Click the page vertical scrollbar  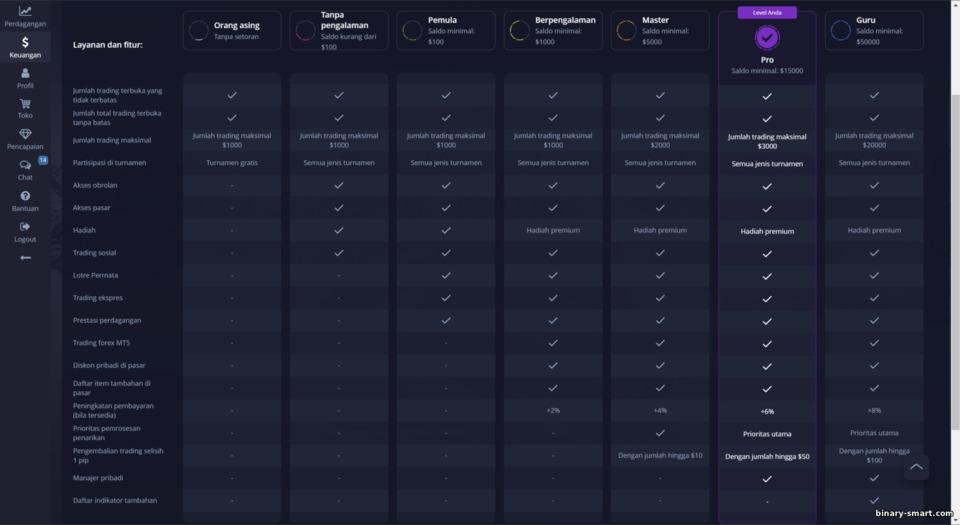pyautogui.click(x=955, y=260)
